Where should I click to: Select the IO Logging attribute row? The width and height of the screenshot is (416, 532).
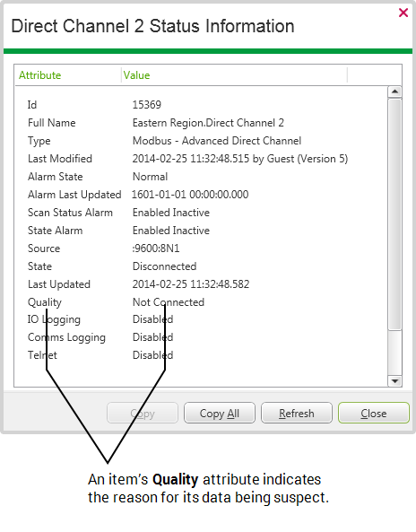[54, 320]
